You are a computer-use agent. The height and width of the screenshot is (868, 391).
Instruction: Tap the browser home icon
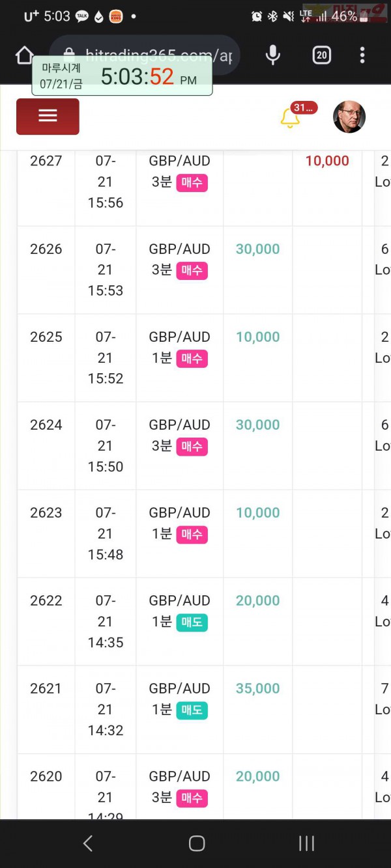point(25,55)
